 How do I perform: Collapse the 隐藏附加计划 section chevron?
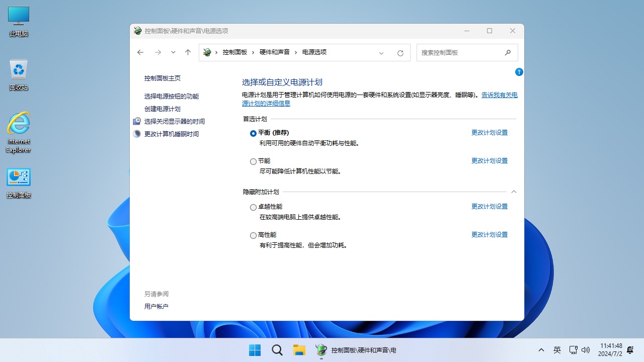[514, 192]
